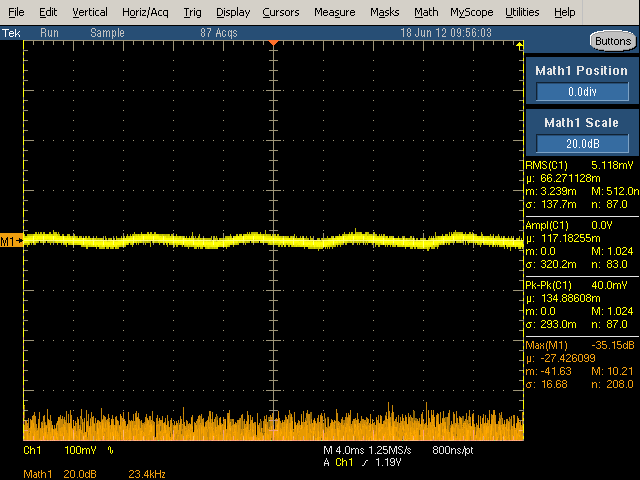Click the rising edge trigger slope icon
The width and height of the screenshot is (640, 480).
[x=364, y=462]
